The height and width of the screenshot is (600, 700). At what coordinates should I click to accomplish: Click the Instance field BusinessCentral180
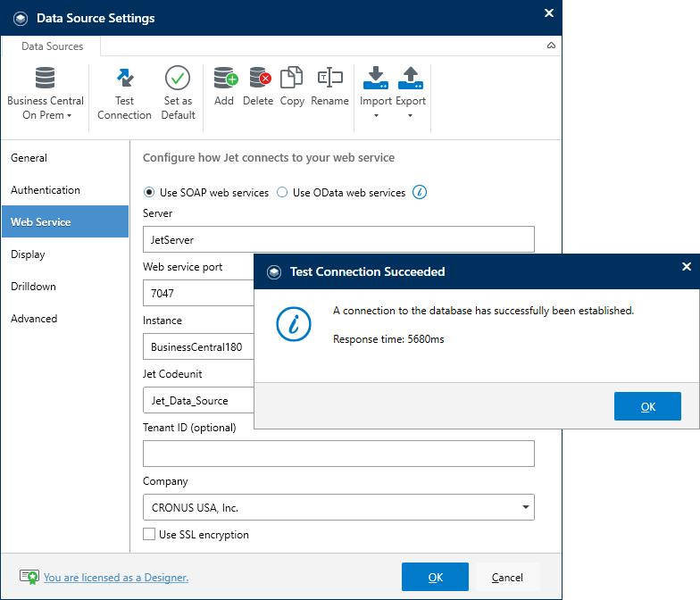[198, 346]
